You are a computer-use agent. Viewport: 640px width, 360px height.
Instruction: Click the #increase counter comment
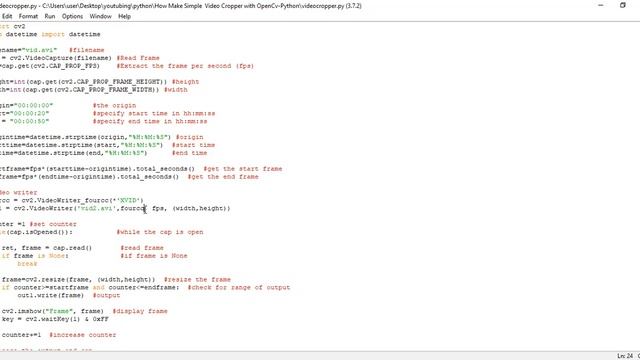(83, 335)
